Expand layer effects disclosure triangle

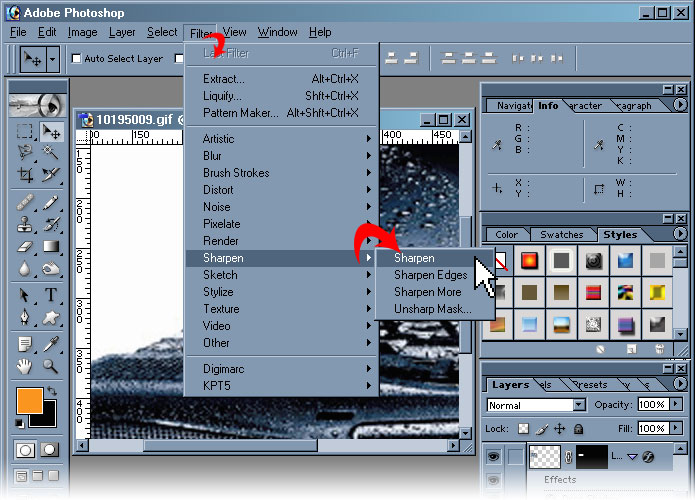[x=633, y=457]
